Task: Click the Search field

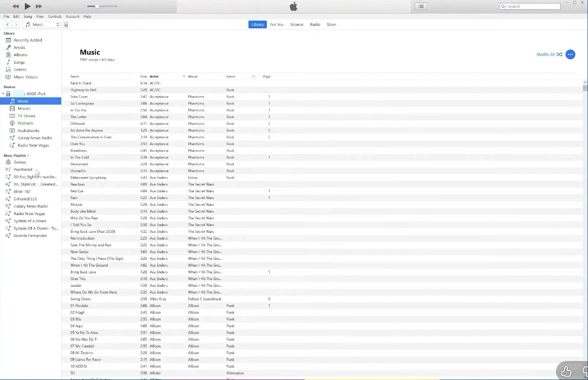Action: [530, 6]
